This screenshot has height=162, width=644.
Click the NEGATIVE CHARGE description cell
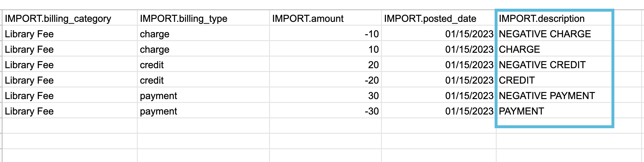coord(554,34)
